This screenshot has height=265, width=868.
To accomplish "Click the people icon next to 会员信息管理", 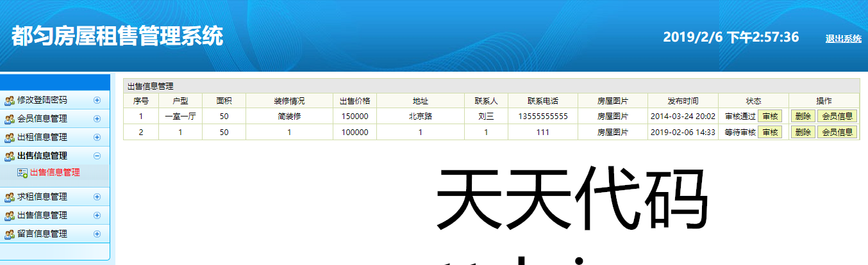I will click(10, 119).
